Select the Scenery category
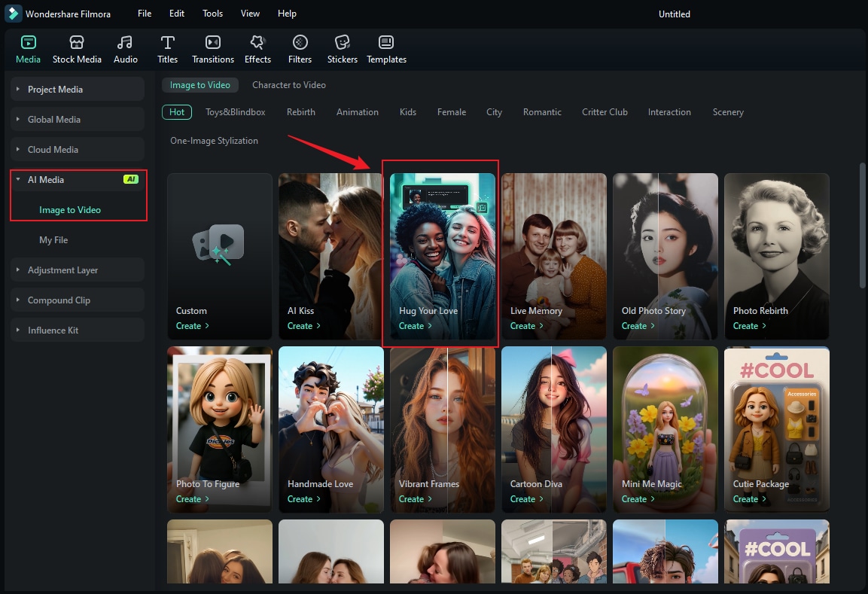This screenshot has width=868, height=594. pyautogui.click(x=728, y=112)
